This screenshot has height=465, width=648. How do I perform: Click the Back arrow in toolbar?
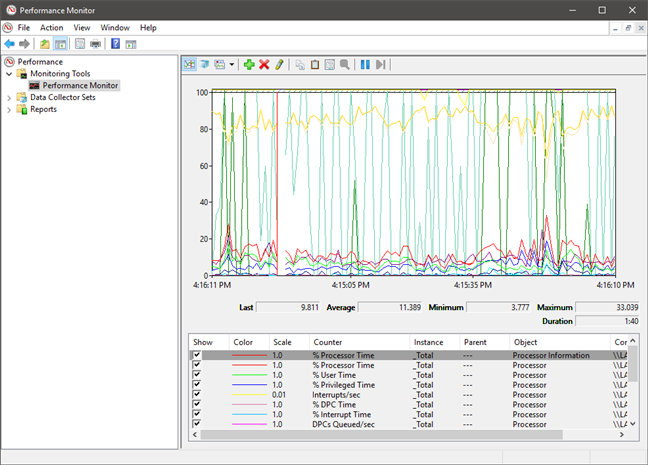click(10, 44)
